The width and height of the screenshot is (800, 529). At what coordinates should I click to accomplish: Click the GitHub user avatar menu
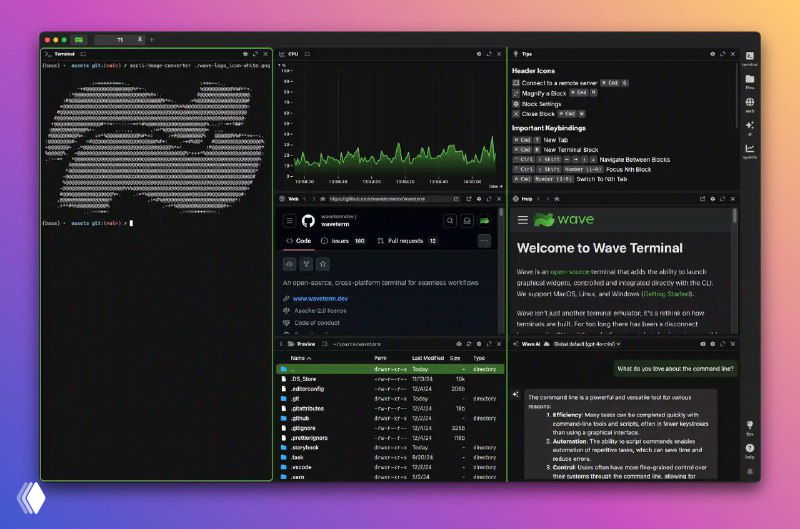tap(484, 221)
